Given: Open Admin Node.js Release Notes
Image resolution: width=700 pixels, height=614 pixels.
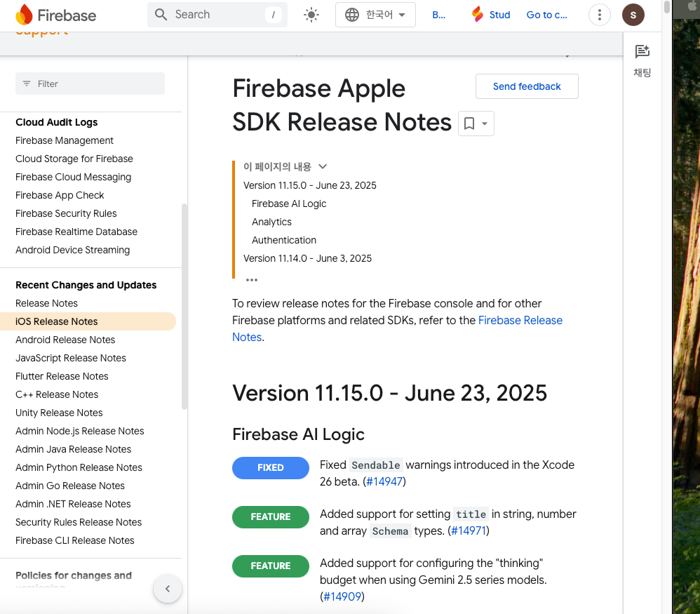Looking at the screenshot, I should coord(79,431).
